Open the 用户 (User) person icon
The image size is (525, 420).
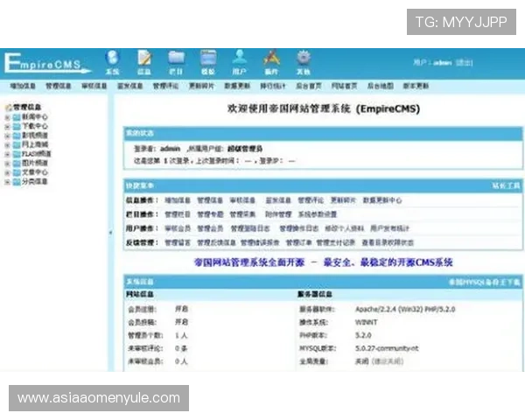[x=240, y=62]
